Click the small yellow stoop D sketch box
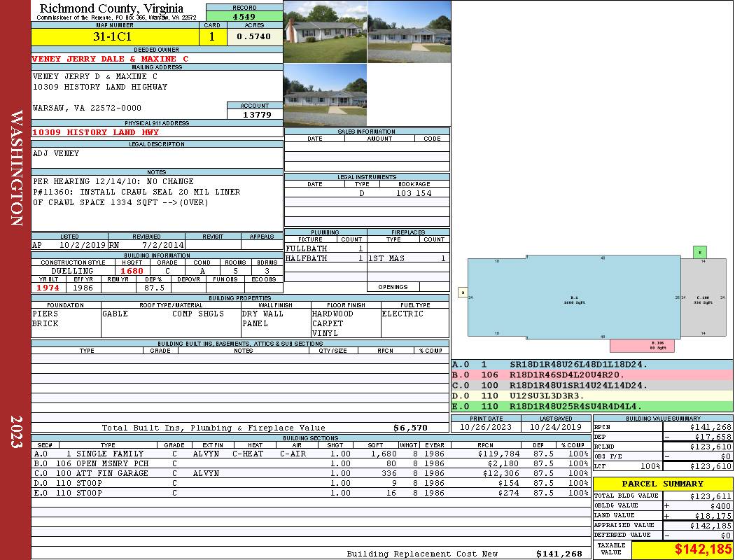The image size is (735, 560). [462, 293]
